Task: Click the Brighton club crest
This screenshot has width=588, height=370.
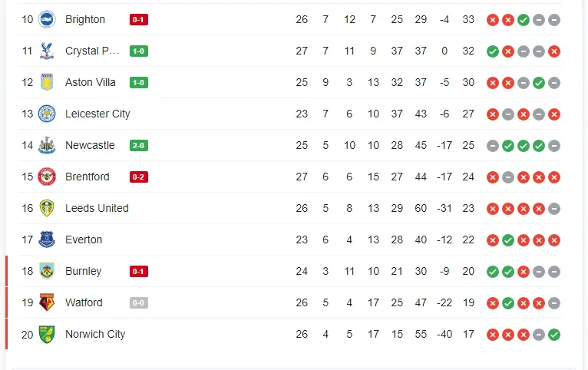Action: pos(48,19)
